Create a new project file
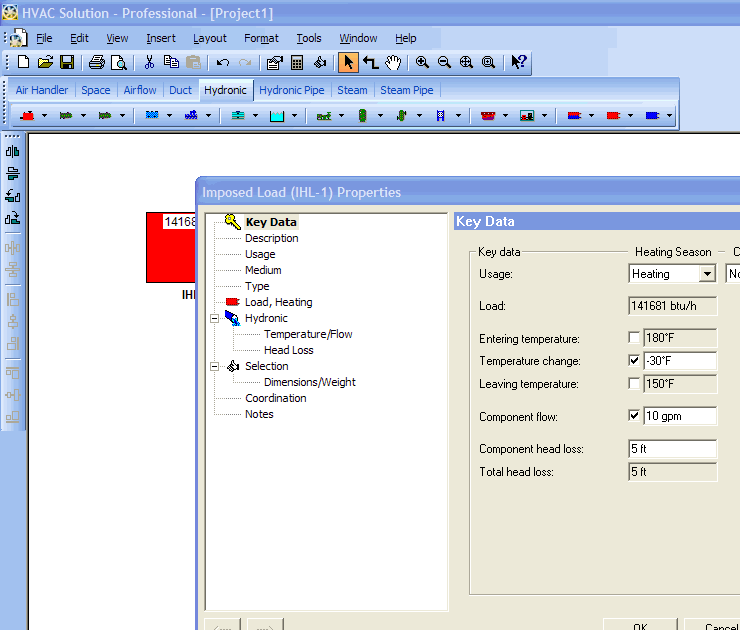Viewport: 740px width, 630px height. click(x=24, y=62)
